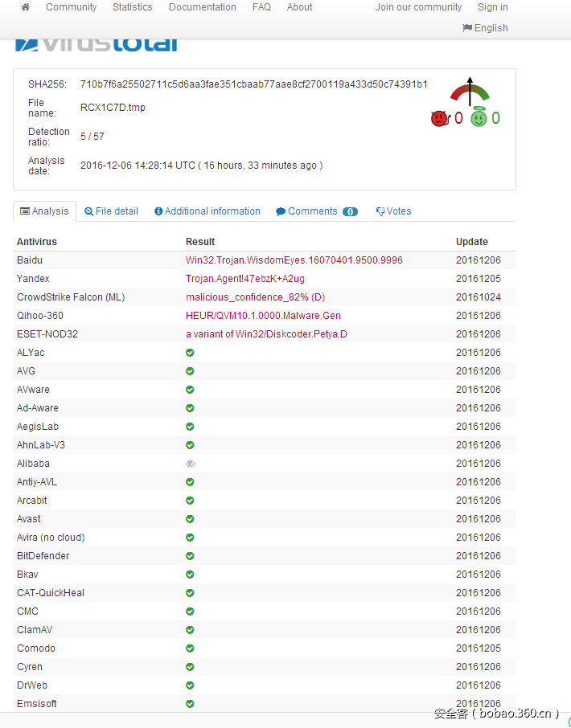Click CrowdStrike update date 20161024
Image resolution: width=571 pixels, height=728 pixels.
tap(479, 297)
